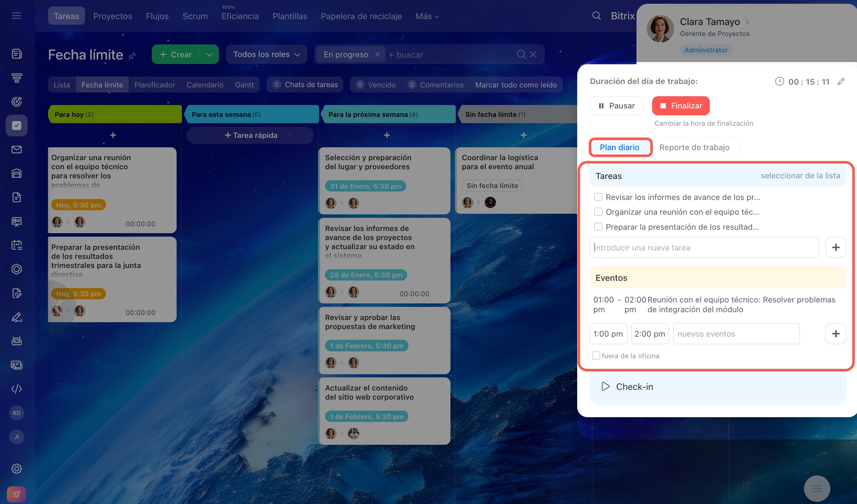Click the plus button to add new task

pos(835,247)
